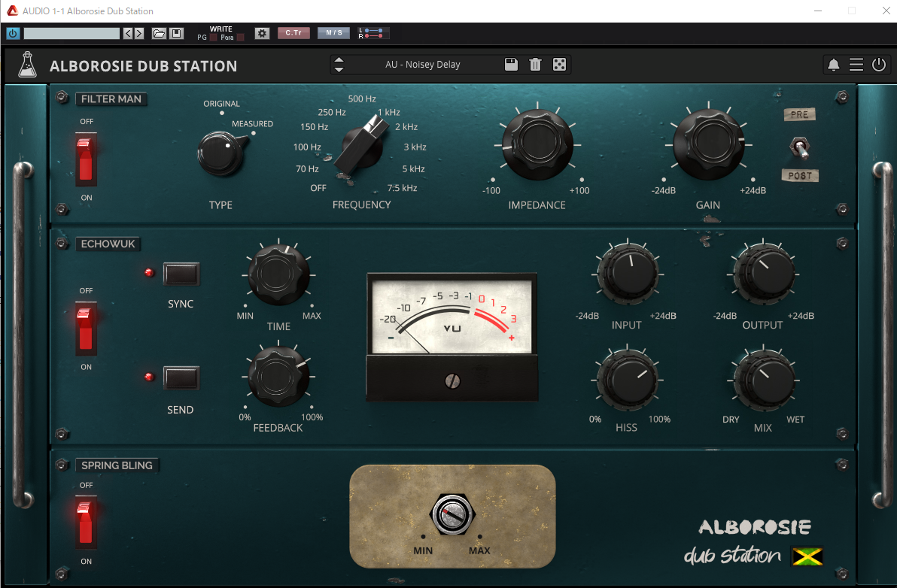
Task: Open plugin settings gear icon
Action: pyautogui.click(x=262, y=33)
